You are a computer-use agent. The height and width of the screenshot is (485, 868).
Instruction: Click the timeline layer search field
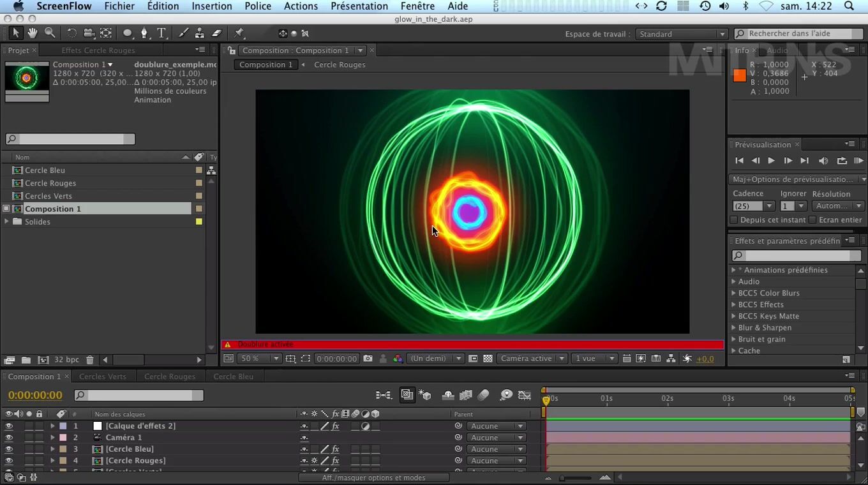pos(139,396)
